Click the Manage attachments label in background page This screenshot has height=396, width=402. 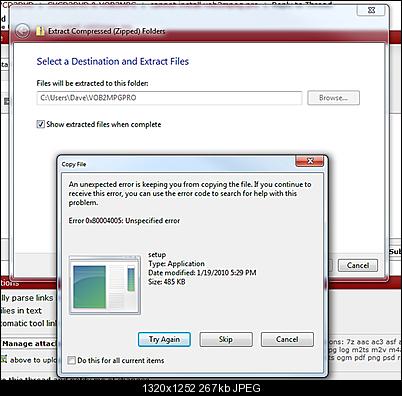pyautogui.click(x=29, y=344)
